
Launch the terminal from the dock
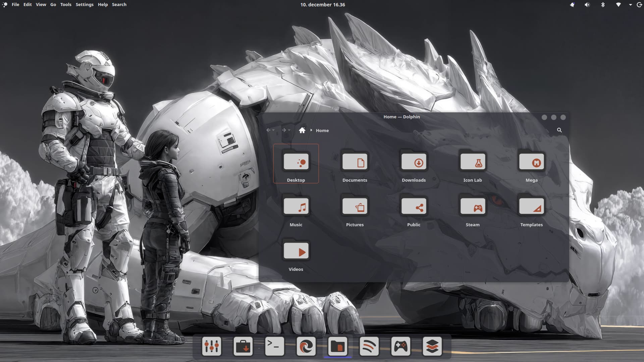click(274, 346)
